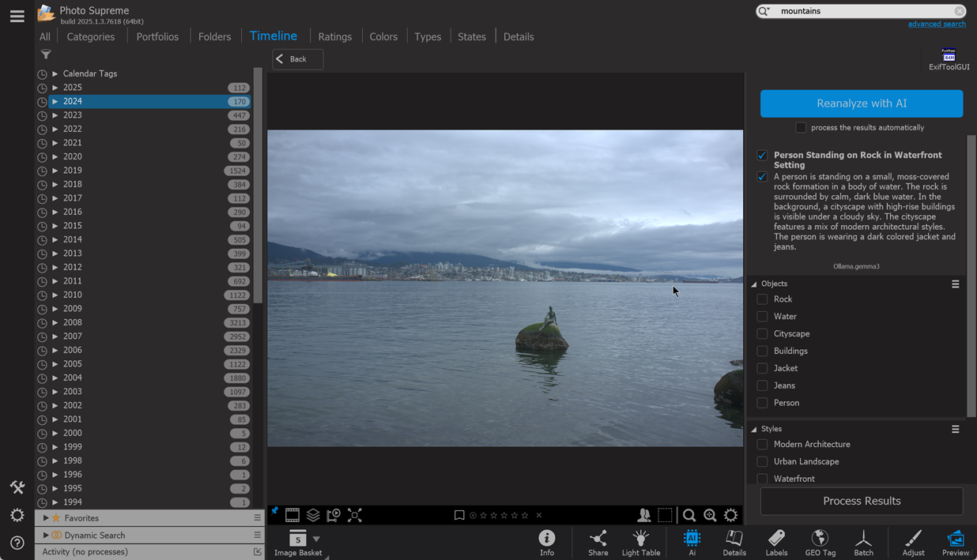Screen dimensions: 977x560
Task: Open the Light Table
Action: pyautogui.click(x=641, y=543)
